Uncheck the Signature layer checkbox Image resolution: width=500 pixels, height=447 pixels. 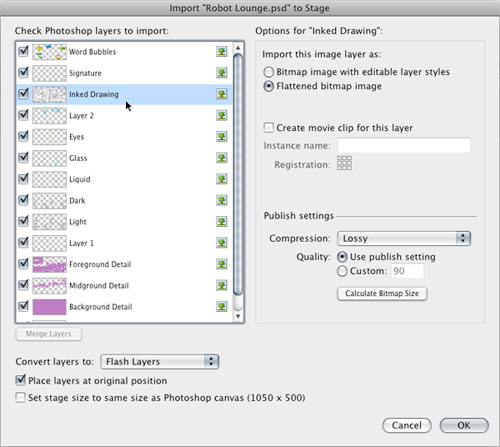coord(23,72)
